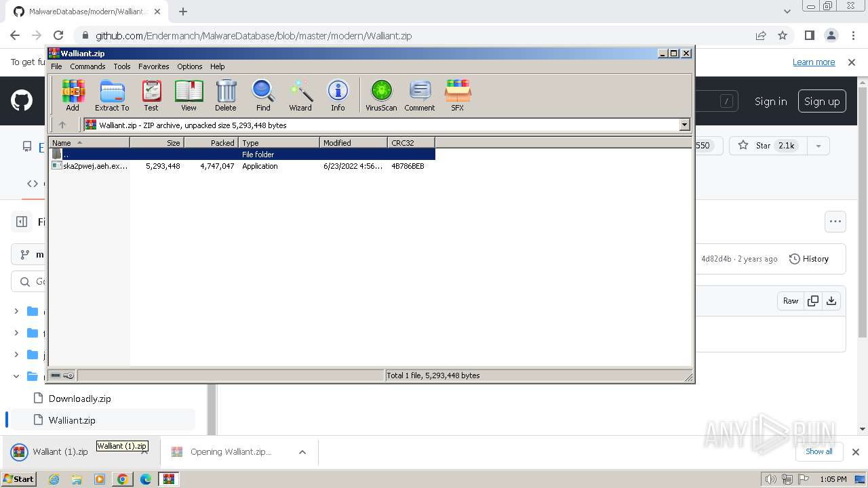The width and height of the screenshot is (868, 488).
Task: Expand the archive path dropdown
Action: 684,125
